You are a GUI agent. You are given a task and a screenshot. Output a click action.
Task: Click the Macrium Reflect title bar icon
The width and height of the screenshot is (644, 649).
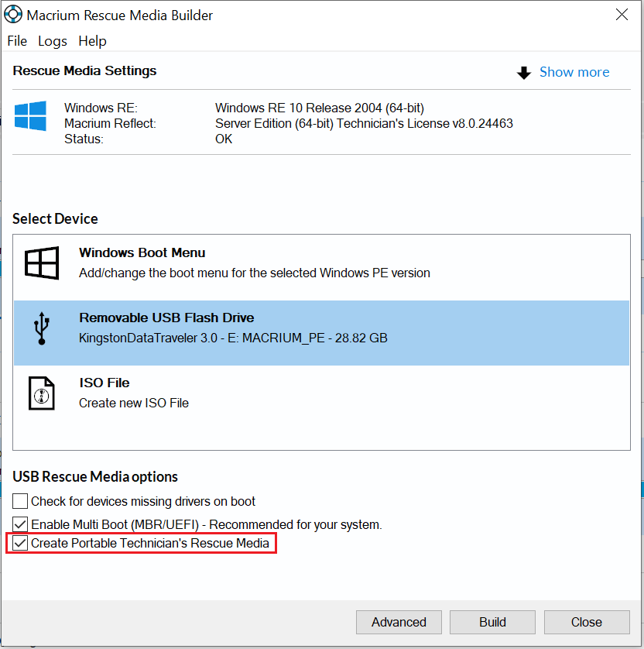pyautogui.click(x=12, y=13)
